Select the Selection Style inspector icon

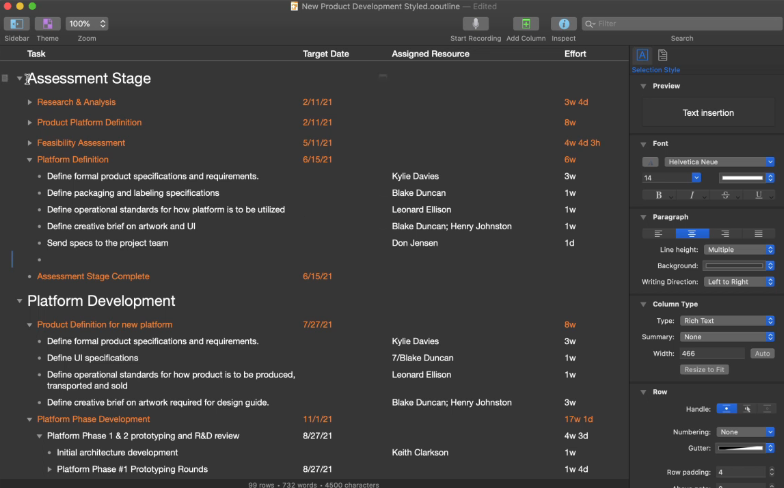pyautogui.click(x=642, y=55)
